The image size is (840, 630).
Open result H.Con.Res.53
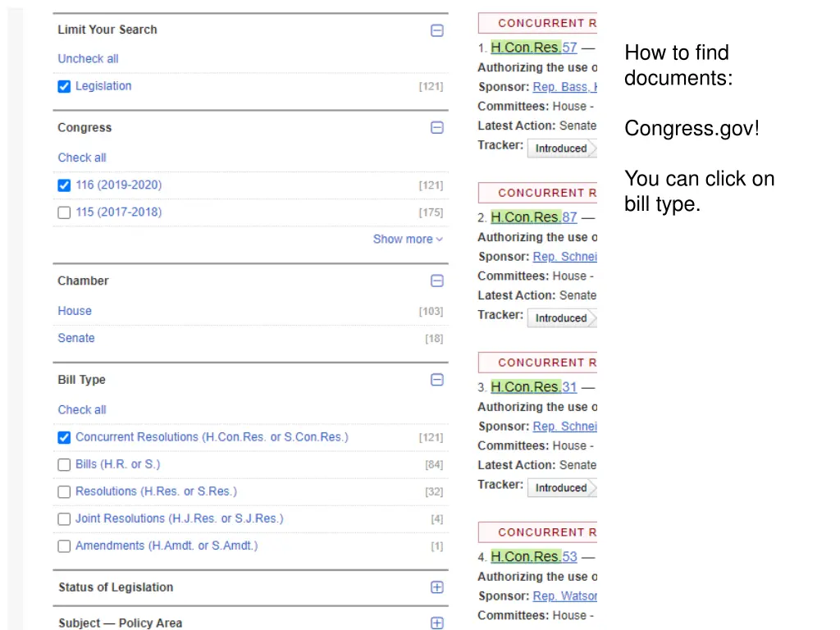tap(533, 557)
